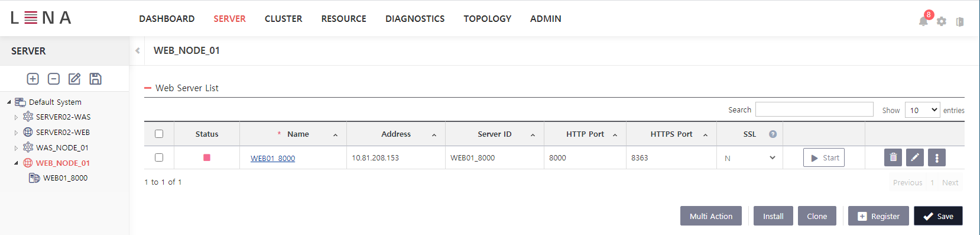Collapse the Web Server List section

pos(148,88)
